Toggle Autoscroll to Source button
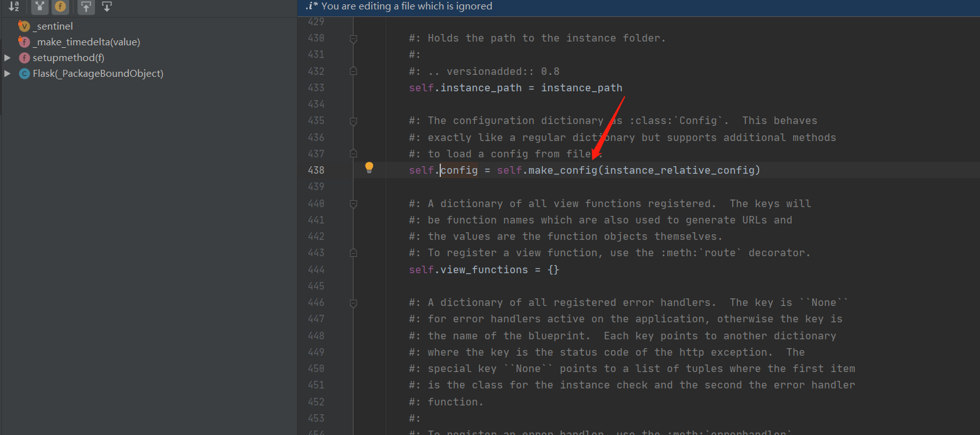The height and width of the screenshot is (435, 980). click(x=86, y=7)
